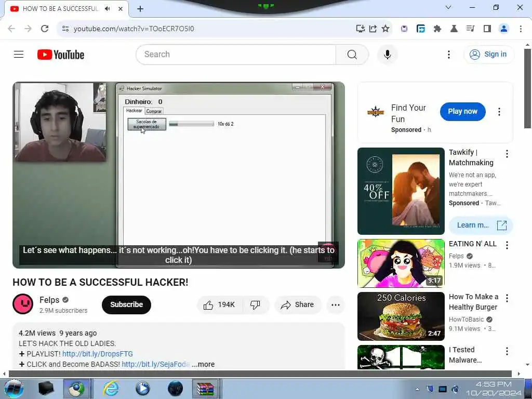Install app icon in address bar
Screen dimensions: 532x399
[x=361, y=29]
